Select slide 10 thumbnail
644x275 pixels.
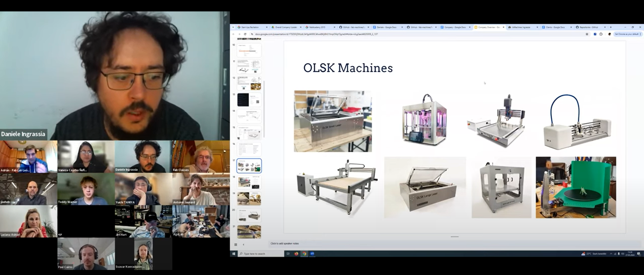point(249,51)
